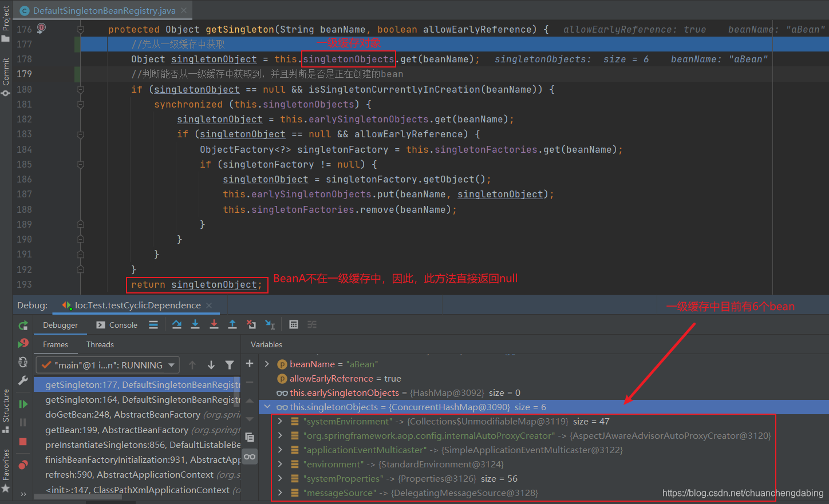Select this.earlySingletonObjects watch row
This screenshot has height=504, width=829.
(544, 392)
